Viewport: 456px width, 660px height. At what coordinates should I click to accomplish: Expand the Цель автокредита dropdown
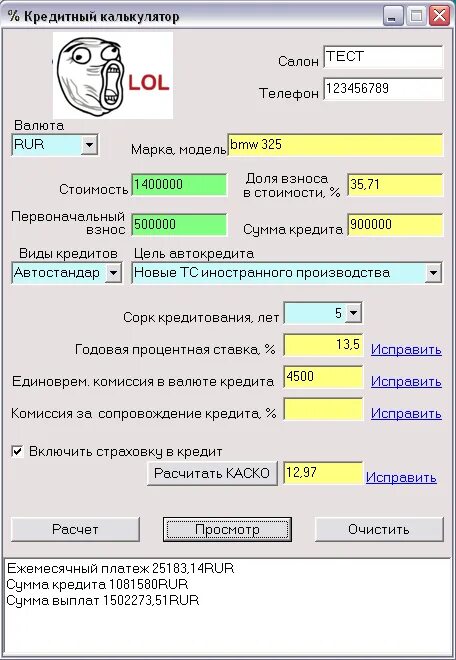pyautogui.click(x=433, y=273)
